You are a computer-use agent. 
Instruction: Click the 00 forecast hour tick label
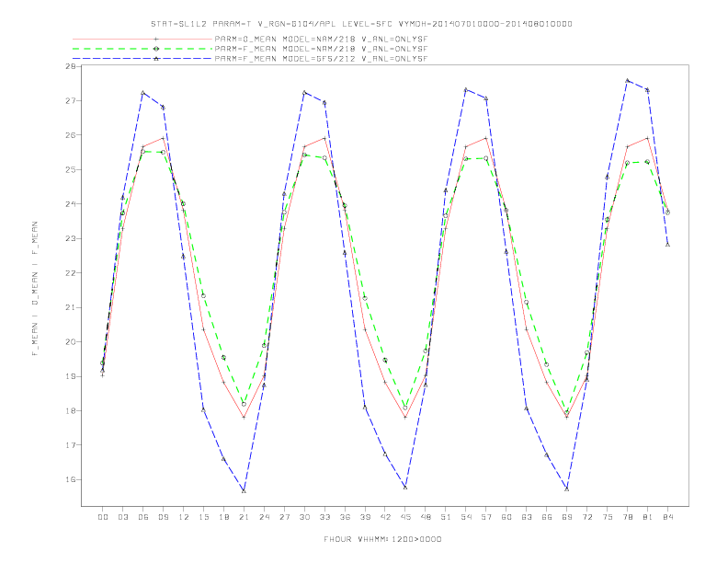click(x=103, y=517)
